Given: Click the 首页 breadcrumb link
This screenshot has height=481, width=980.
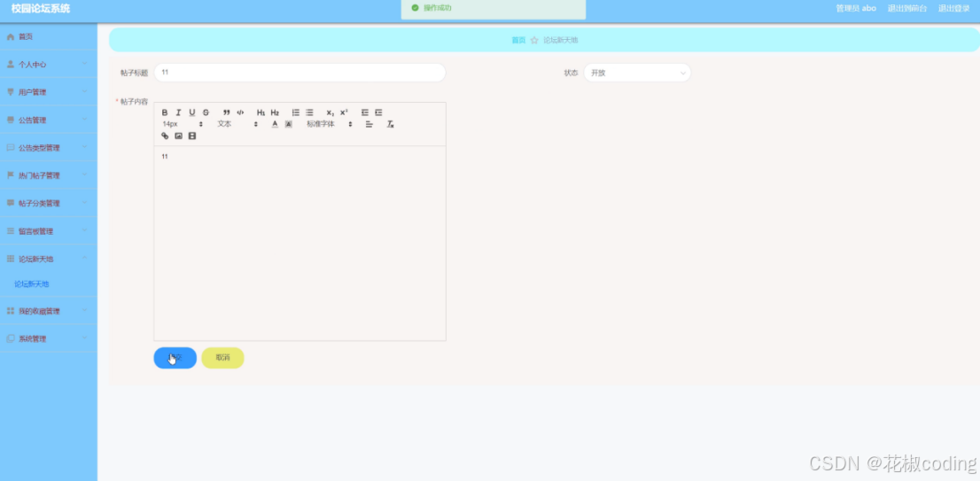Looking at the screenshot, I should 518,40.
